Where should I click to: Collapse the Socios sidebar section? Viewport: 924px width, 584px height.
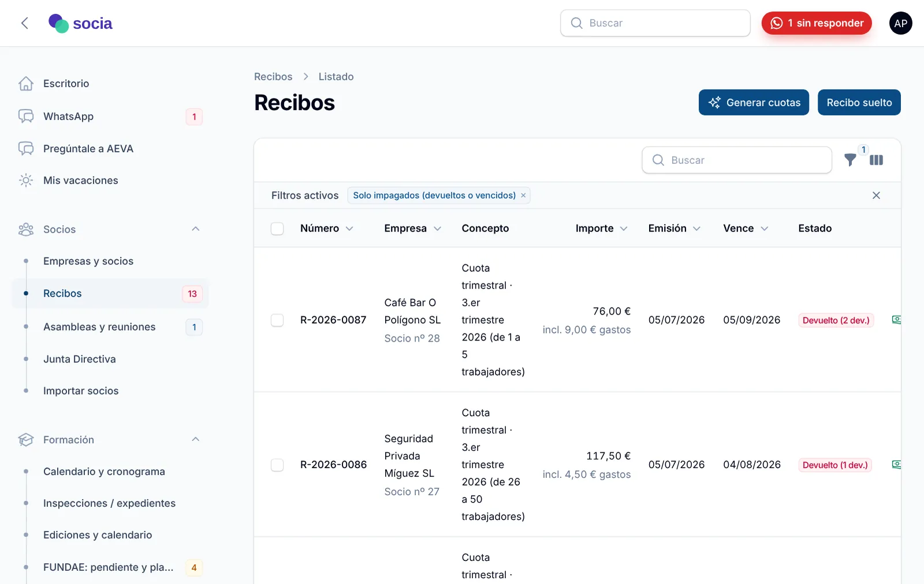coord(196,229)
